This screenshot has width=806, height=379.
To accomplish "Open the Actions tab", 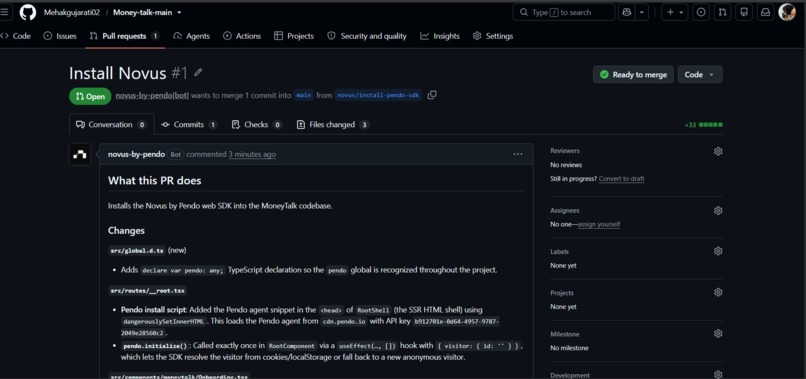I will tap(242, 36).
